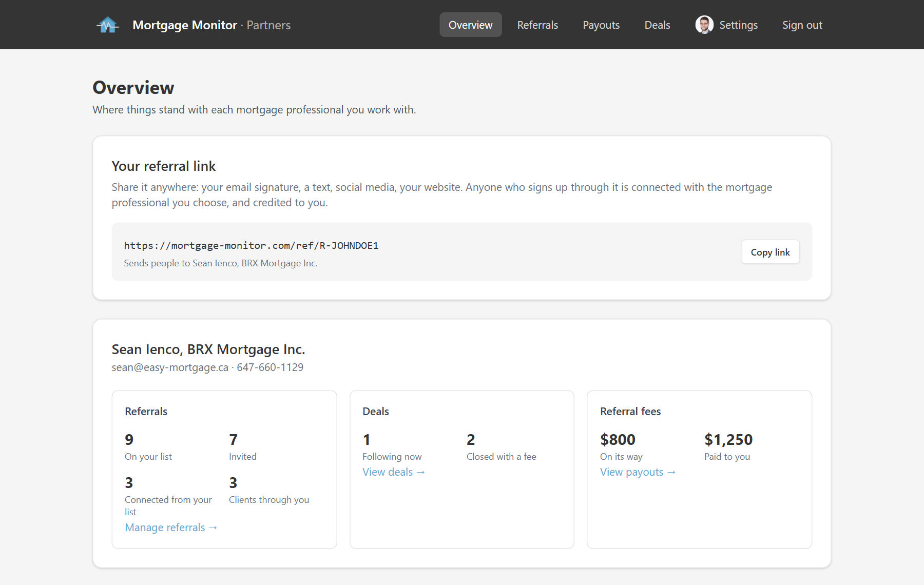Follow the Manage referrals link
Screen dimensions: 924x585
coord(171,528)
